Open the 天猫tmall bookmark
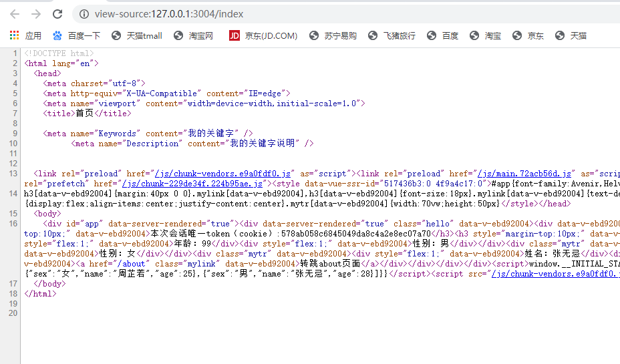Image resolution: width=620 pixels, height=364 pixels. coord(137,35)
